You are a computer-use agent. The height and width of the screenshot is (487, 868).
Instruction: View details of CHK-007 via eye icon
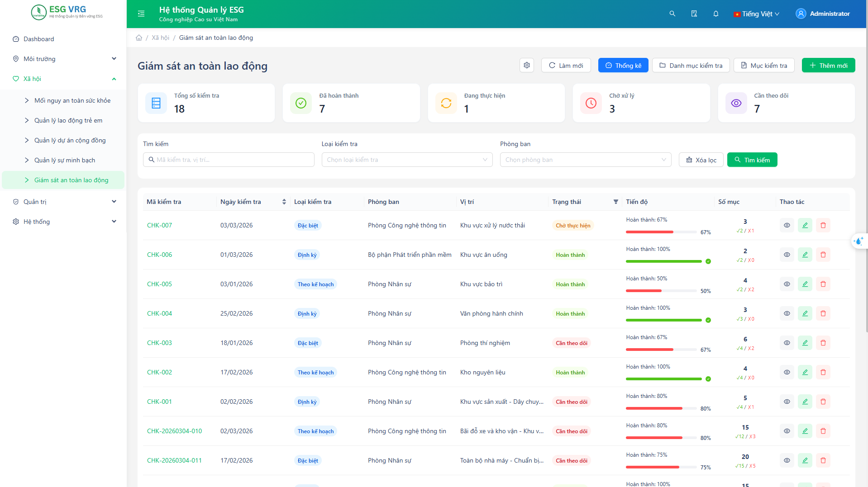(x=787, y=225)
